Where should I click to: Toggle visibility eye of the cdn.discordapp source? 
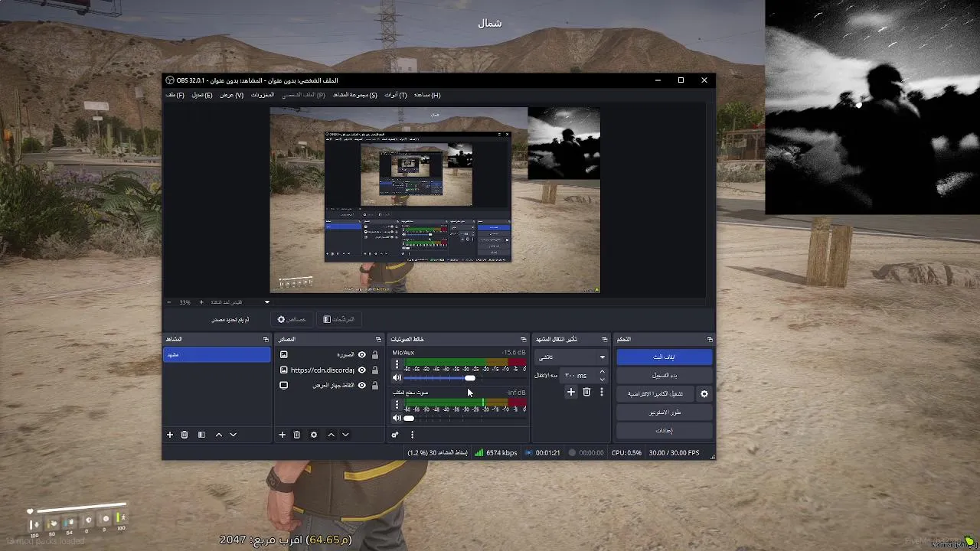[362, 370]
